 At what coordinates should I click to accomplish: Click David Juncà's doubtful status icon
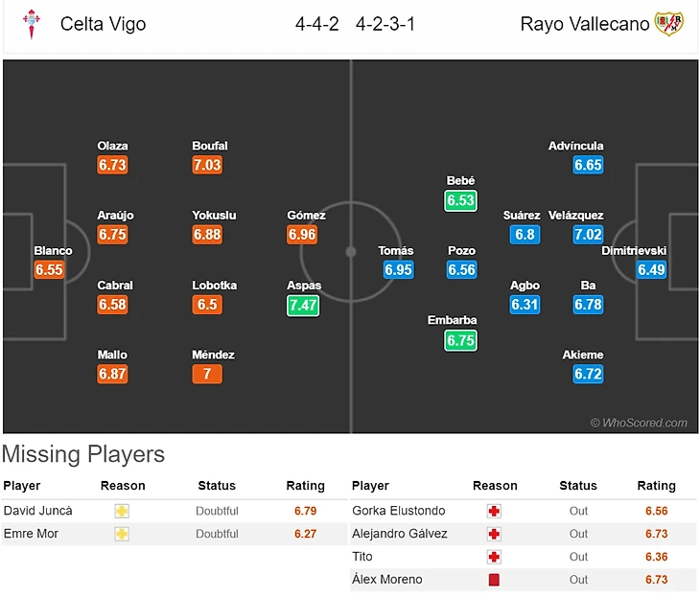(x=122, y=511)
